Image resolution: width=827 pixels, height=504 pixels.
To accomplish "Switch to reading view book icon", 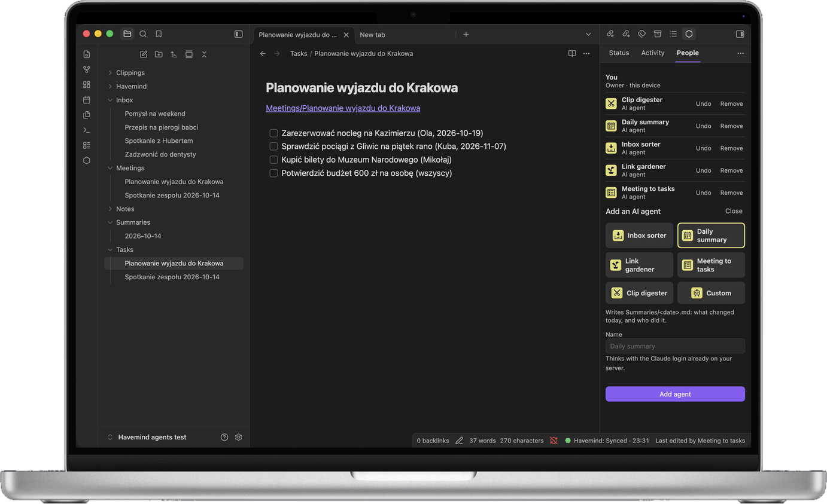I will click(x=572, y=54).
